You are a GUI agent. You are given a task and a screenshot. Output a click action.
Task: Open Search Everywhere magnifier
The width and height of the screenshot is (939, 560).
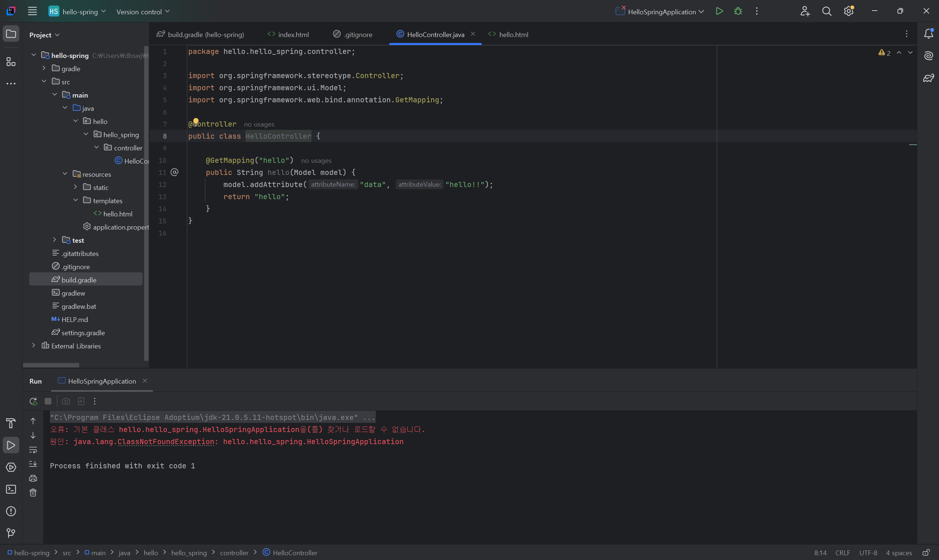pyautogui.click(x=826, y=11)
